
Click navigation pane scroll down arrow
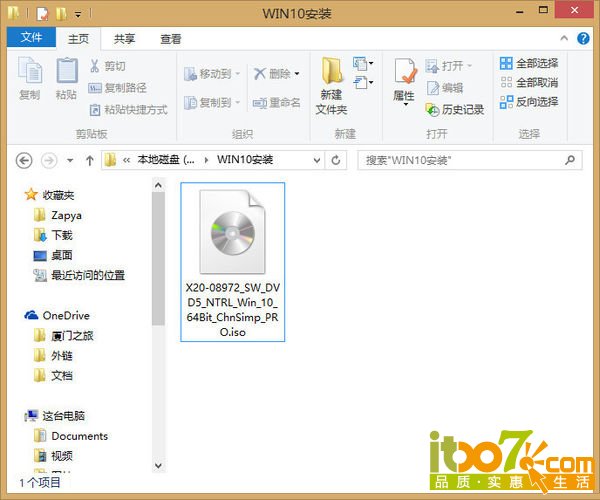[x=158, y=466]
